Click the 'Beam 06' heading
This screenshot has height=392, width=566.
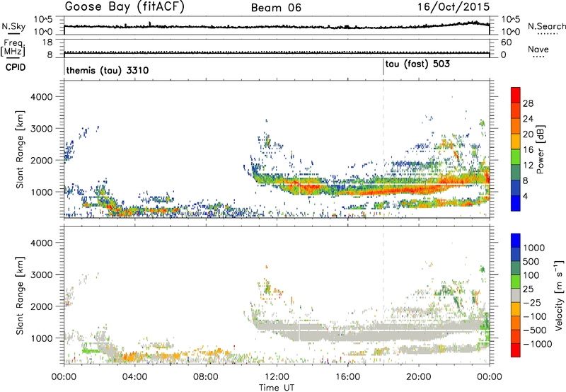[276, 8]
